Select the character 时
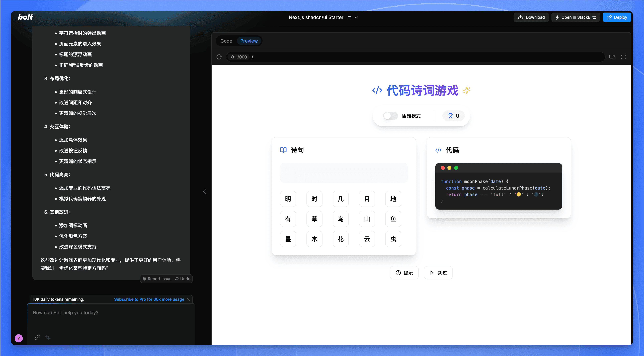644x356 pixels. 314,199
